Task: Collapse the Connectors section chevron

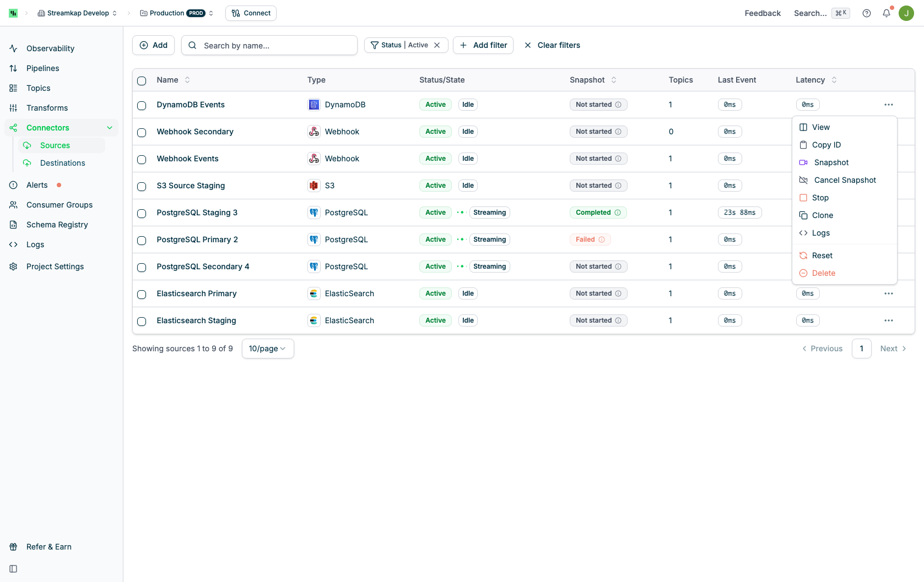Action: (110, 127)
